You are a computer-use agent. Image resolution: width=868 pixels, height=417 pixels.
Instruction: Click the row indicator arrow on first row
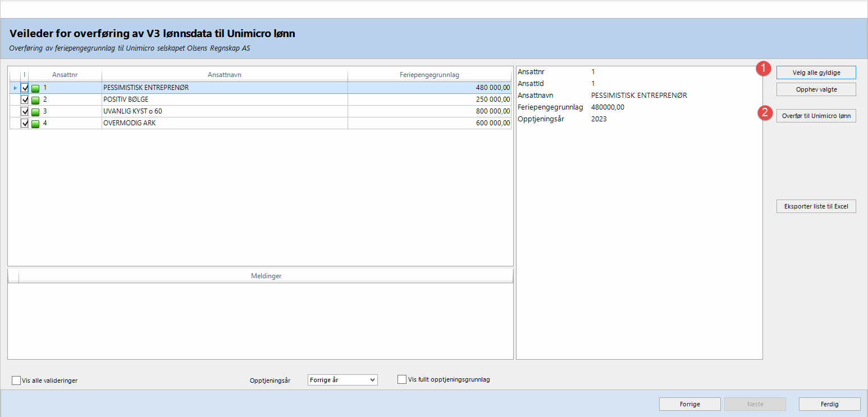pos(15,88)
